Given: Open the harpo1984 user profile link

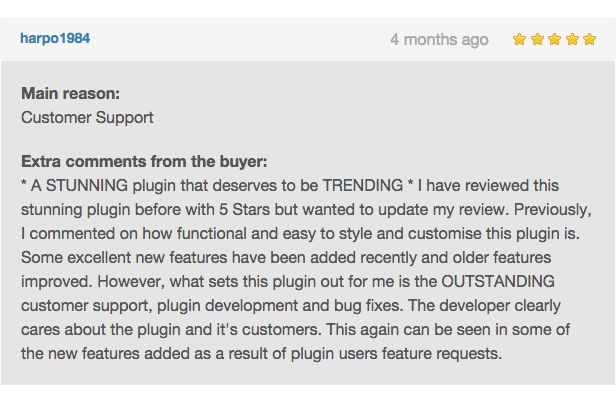Looking at the screenshot, I should click(55, 39).
